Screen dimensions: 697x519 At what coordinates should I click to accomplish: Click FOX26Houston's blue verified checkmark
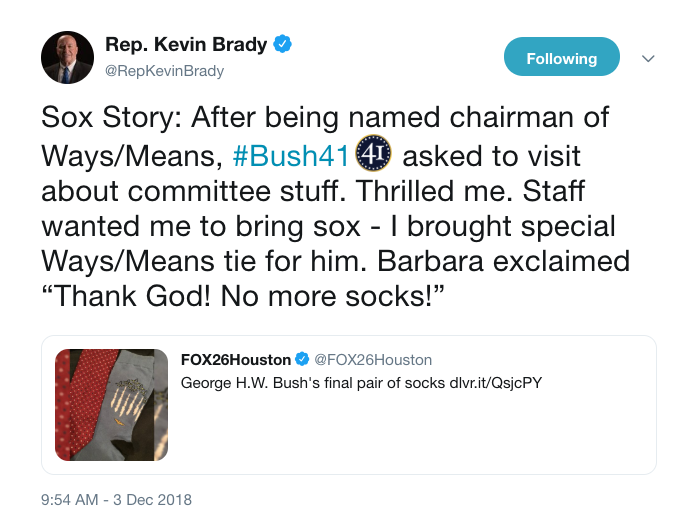[300, 360]
